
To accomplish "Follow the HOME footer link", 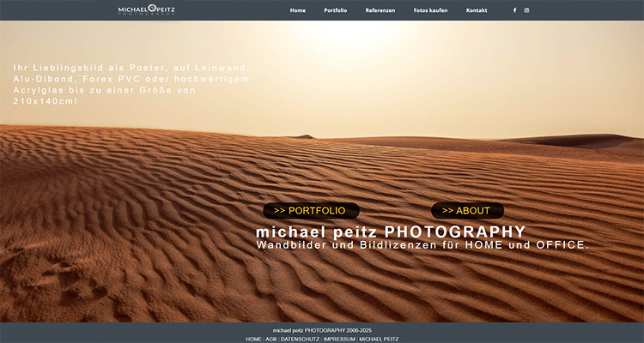I will (x=253, y=340).
